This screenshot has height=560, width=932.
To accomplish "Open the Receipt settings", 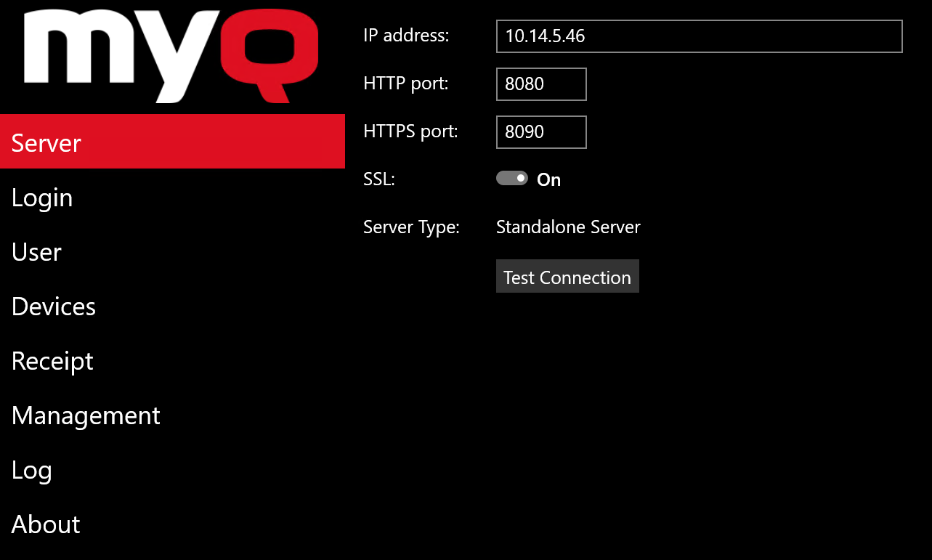I will (x=52, y=360).
